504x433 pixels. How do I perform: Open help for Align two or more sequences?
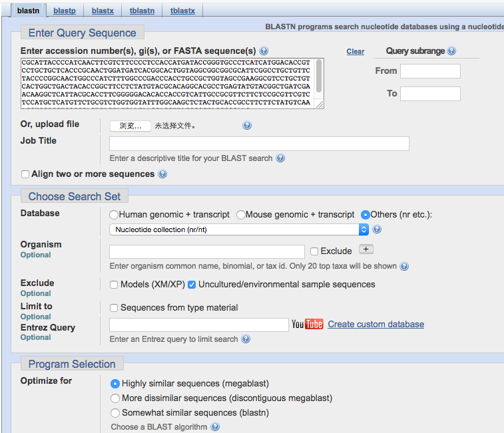162,174
